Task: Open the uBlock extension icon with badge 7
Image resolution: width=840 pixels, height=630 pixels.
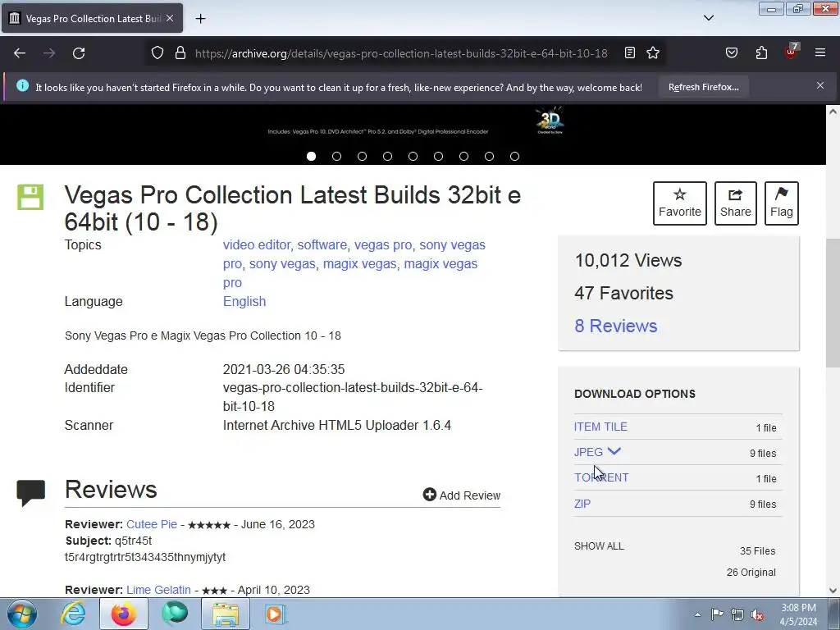Action: [792, 52]
